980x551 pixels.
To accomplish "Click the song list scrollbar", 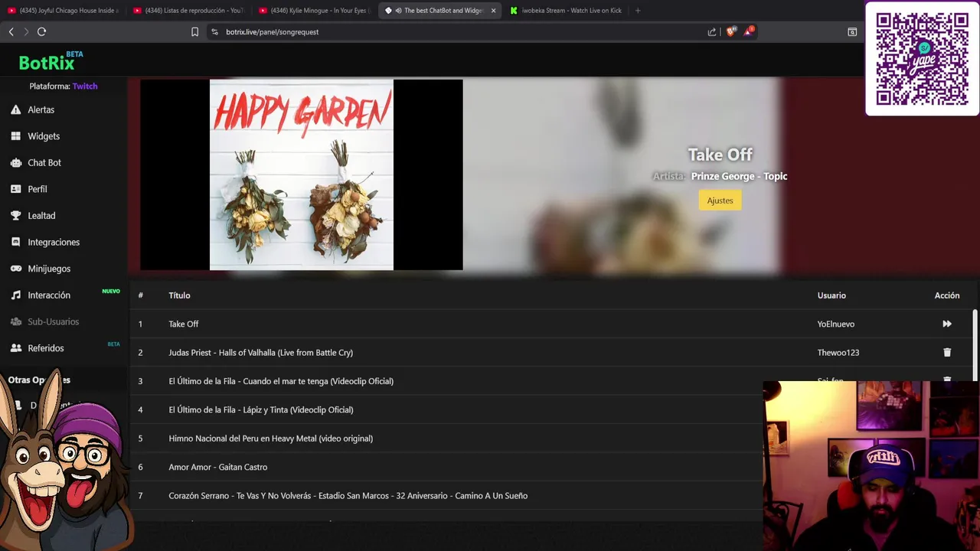I will (x=975, y=344).
